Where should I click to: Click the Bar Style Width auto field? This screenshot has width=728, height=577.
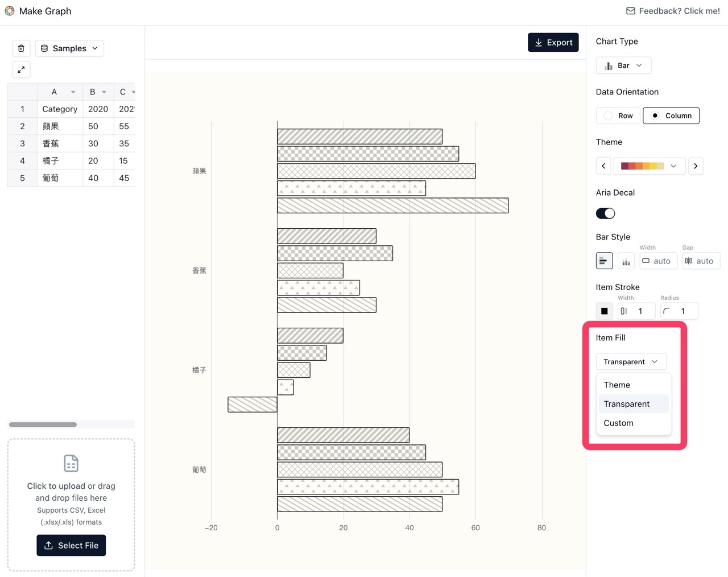pyautogui.click(x=659, y=261)
